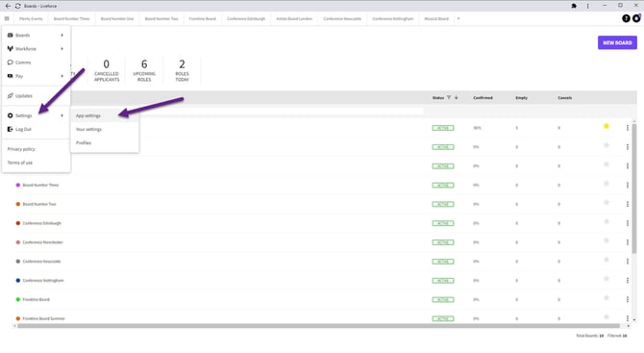Image resolution: width=644 pixels, height=353 pixels.
Task: Open three-dot menu for Conference Nottingham
Action: tap(627, 280)
